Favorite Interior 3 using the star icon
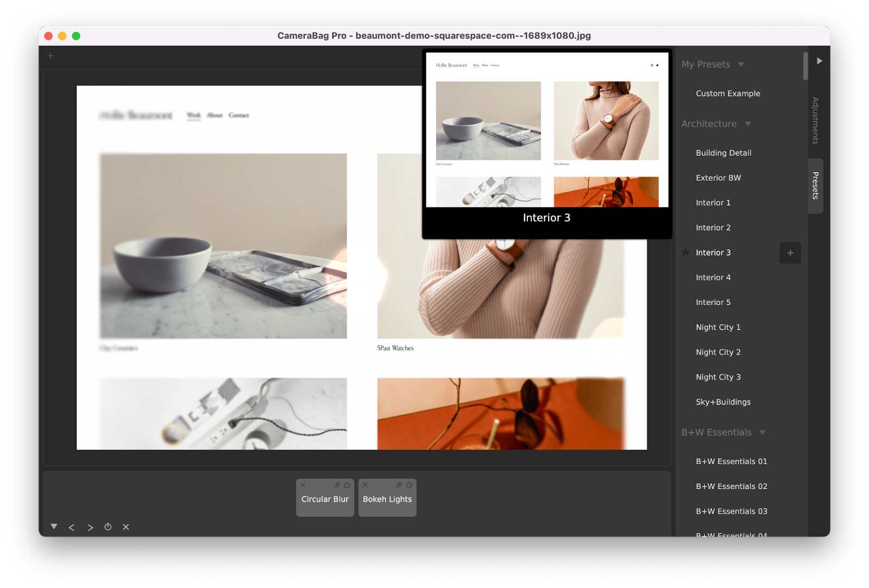869x588 pixels. pos(686,252)
